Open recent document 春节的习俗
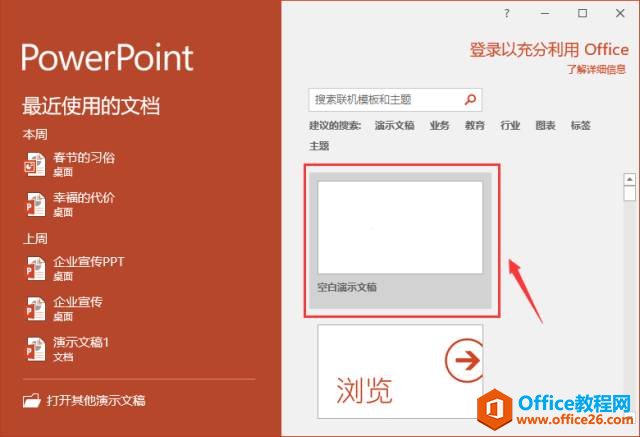The width and height of the screenshot is (640, 437). (84, 157)
